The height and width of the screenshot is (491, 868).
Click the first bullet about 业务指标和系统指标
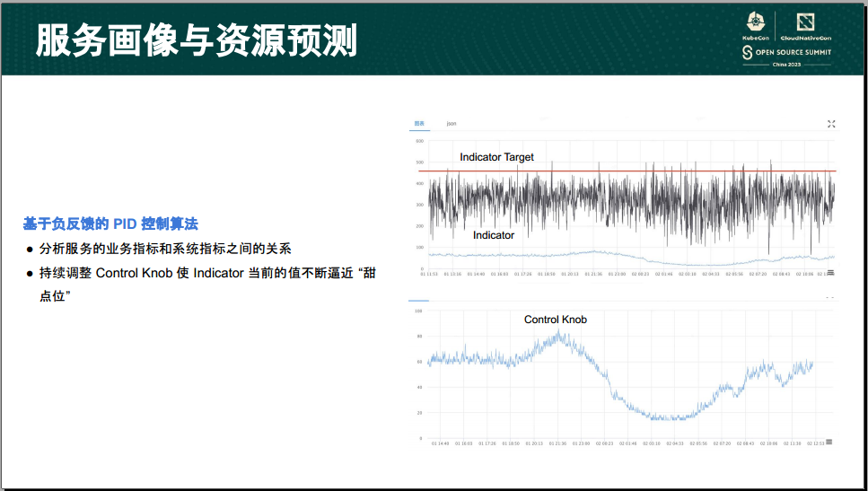point(164,249)
